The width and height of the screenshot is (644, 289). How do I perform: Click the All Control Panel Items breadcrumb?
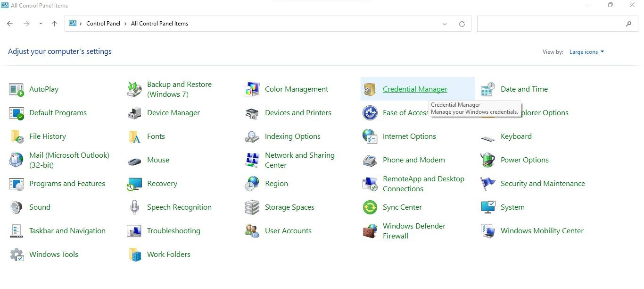(x=159, y=24)
